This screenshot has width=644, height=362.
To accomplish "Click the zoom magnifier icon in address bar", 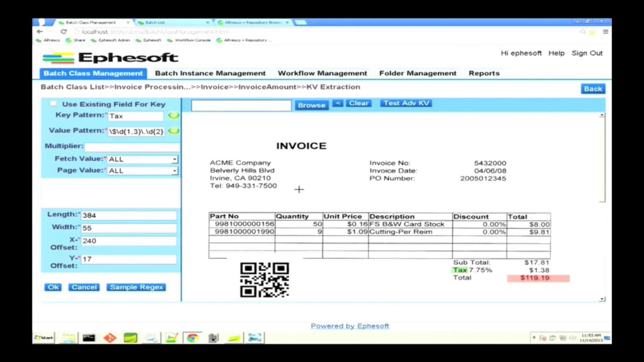I will 582,32.
